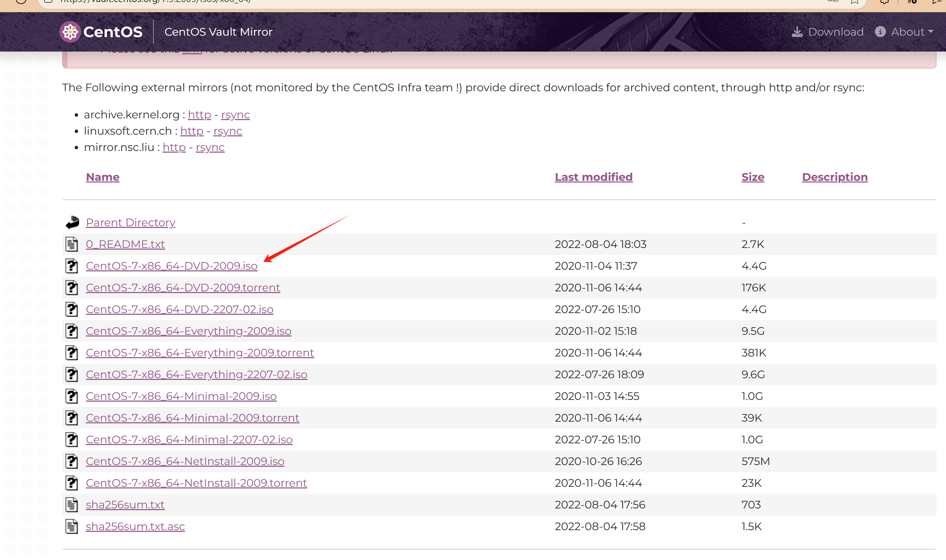This screenshot has width=946, height=560.
Task: Download CentOS-7-x86_64-DVD-2009.iso
Action: (x=171, y=266)
